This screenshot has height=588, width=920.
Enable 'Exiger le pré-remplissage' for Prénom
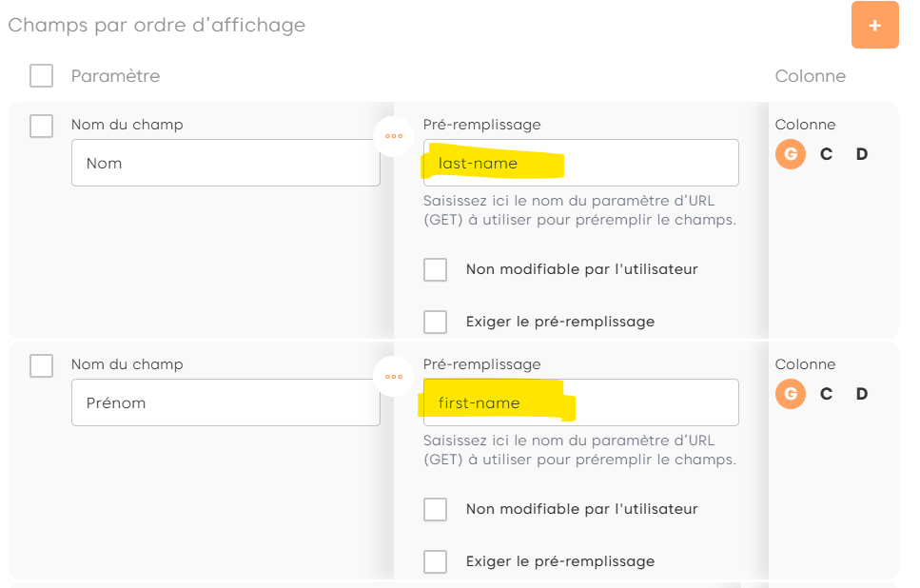click(x=435, y=561)
